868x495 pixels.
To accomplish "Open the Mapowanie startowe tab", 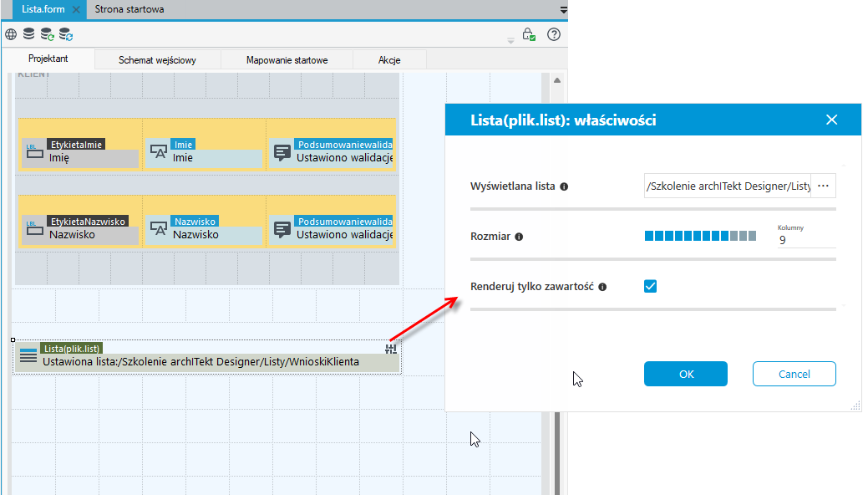I will (x=287, y=60).
